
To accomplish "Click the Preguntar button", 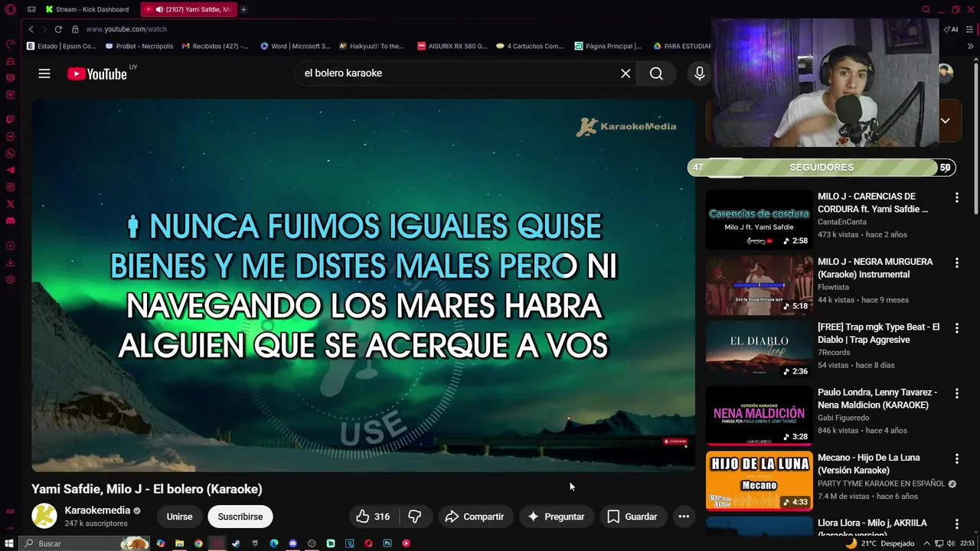I will point(557,517).
